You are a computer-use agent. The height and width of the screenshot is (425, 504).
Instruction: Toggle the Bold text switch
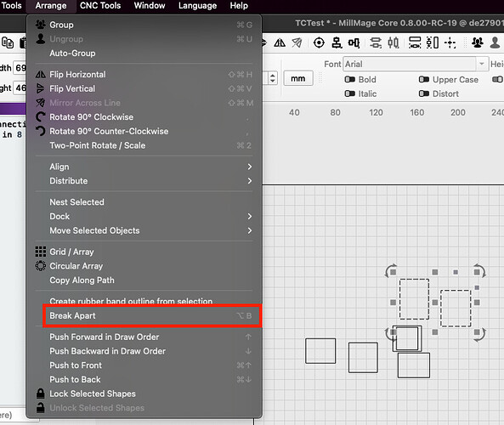click(x=349, y=79)
